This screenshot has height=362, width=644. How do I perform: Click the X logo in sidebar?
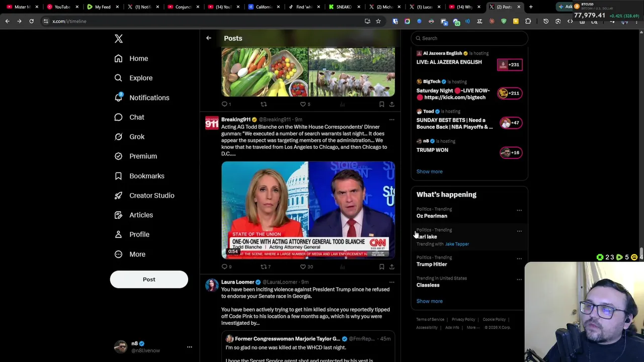point(118,39)
